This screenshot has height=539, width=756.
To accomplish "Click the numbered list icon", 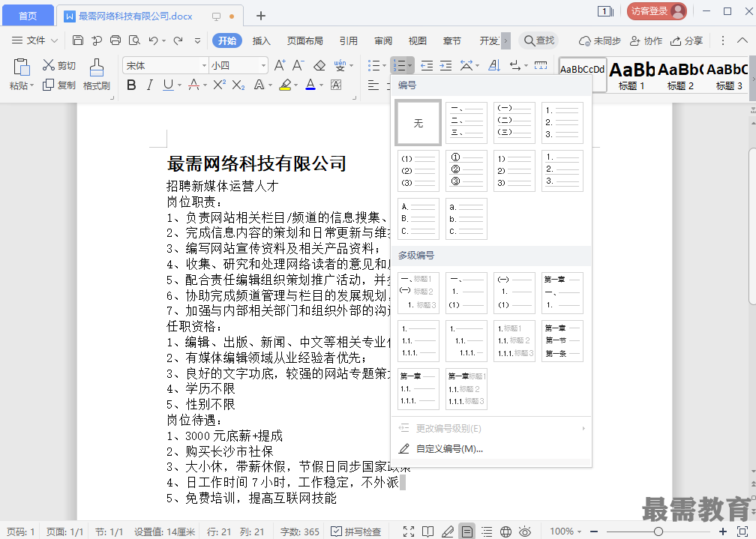I will tap(399, 65).
